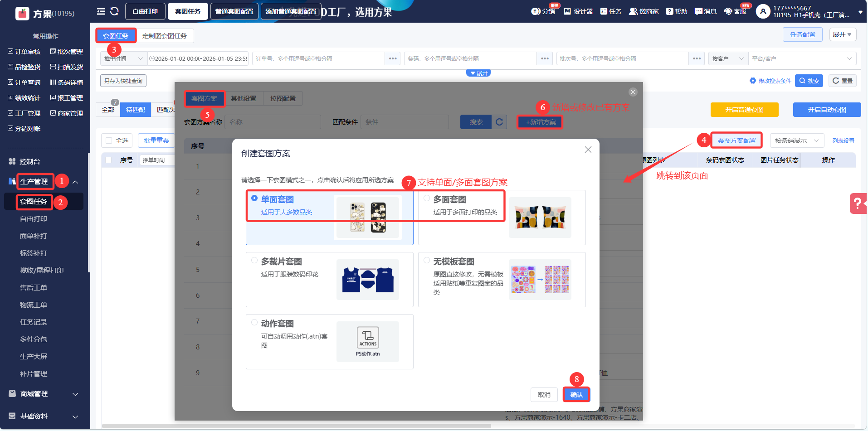Screen dimensions: 868x431
Task: Switch to the 其他设置 tab
Action: coord(244,98)
